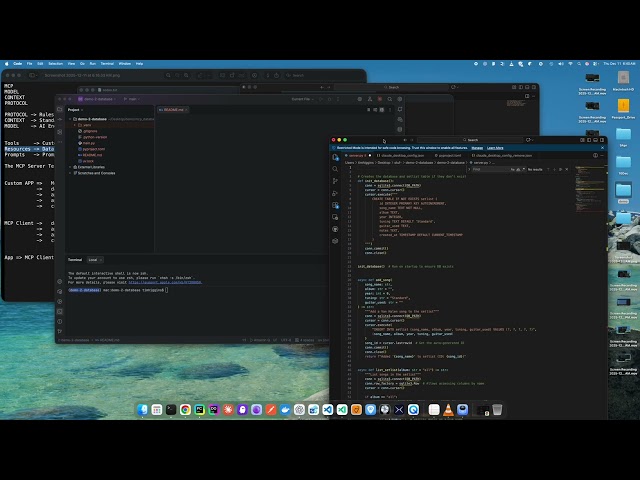This screenshot has width=640, height=480.
Task: Open Notifications bell in PyCharm right stripe
Action: point(400,109)
